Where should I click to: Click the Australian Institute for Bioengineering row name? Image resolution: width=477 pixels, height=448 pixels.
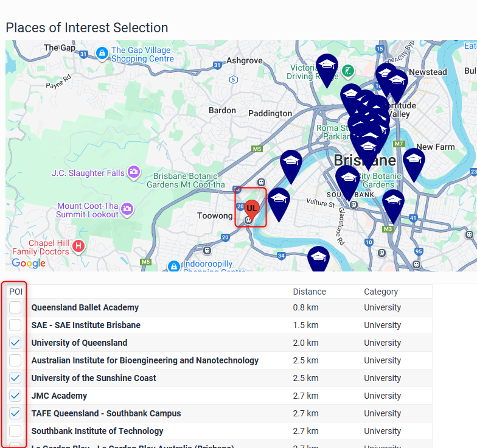tap(145, 360)
